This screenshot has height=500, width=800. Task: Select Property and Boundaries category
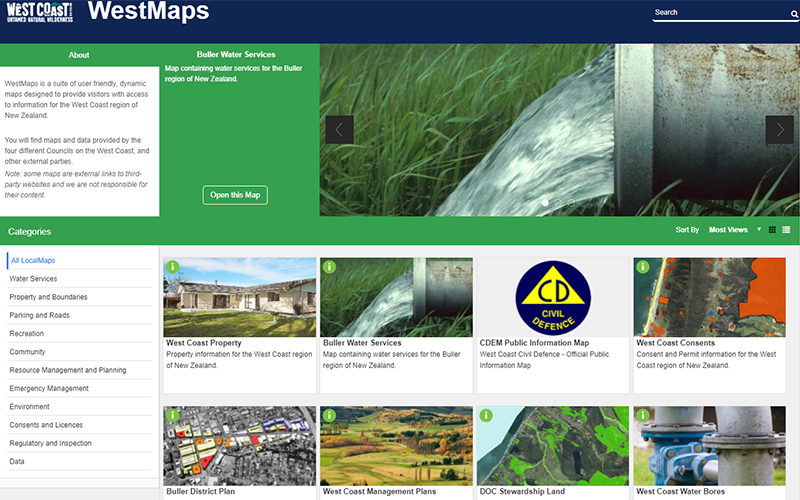(79, 297)
